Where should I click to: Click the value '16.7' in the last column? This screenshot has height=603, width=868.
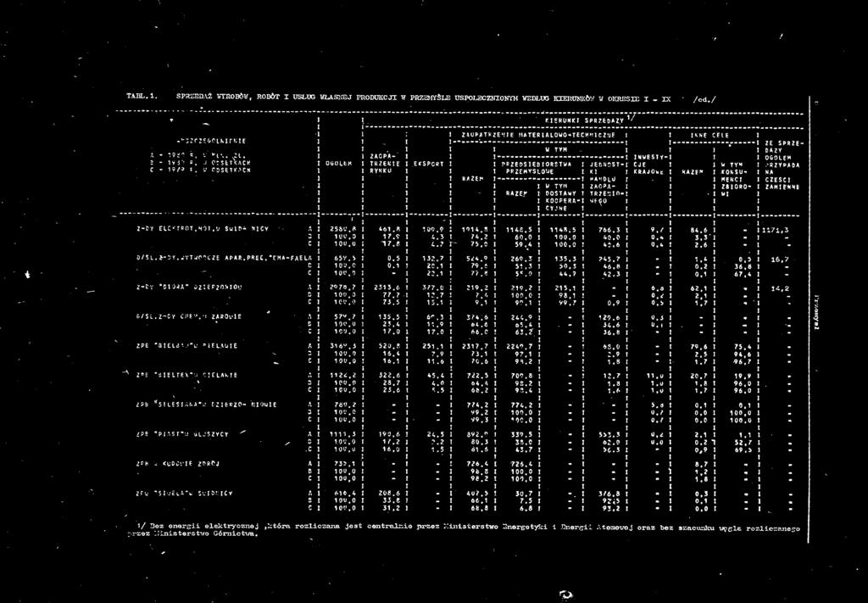pos(781,259)
